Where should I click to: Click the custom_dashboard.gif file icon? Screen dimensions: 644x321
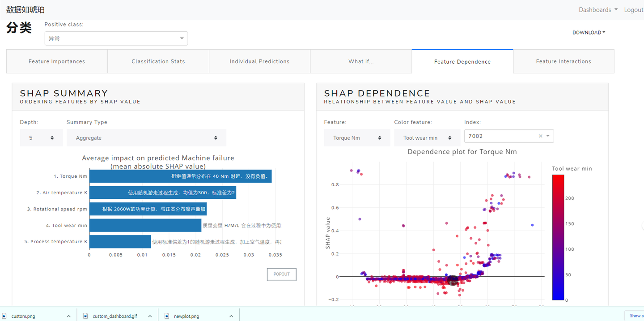(85, 316)
